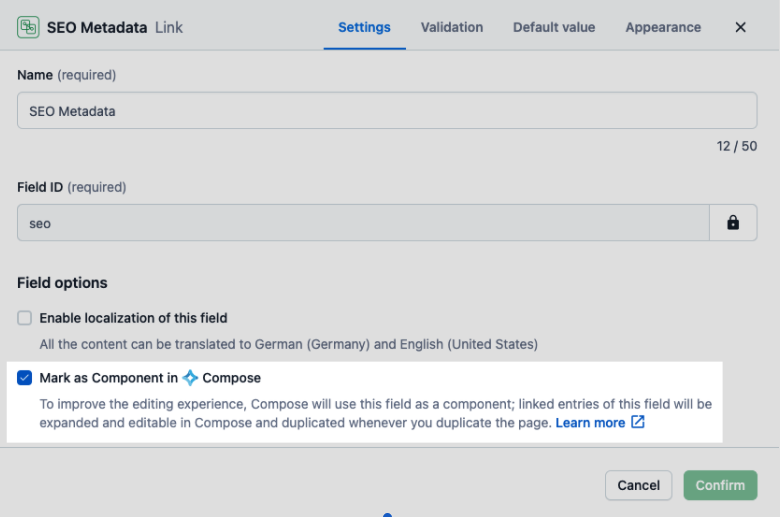
Task: Click the Link field type icon in header
Action: click(x=28, y=27)
